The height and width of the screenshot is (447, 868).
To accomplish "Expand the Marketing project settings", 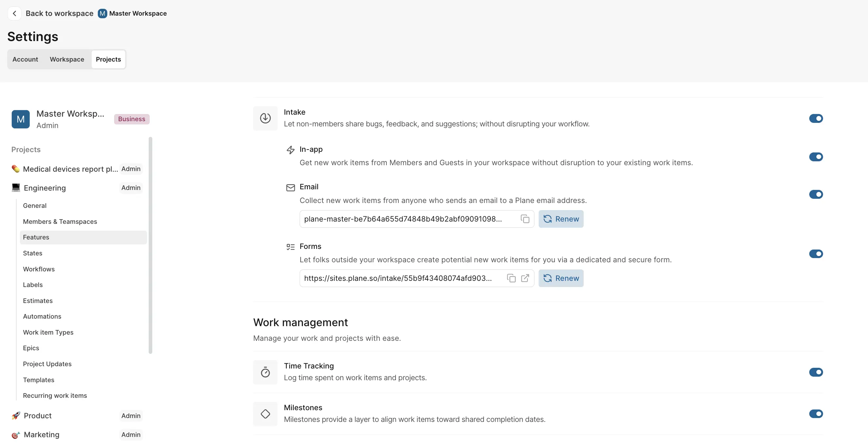I will 41,435.
